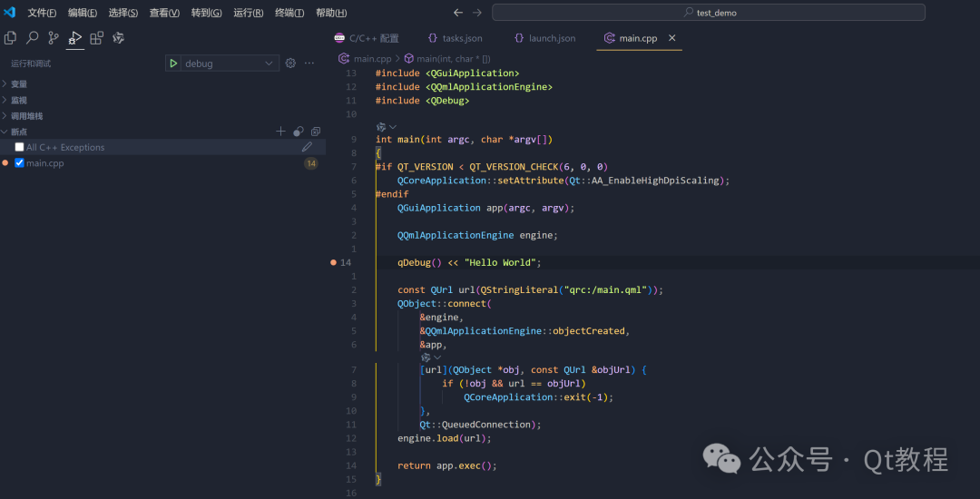Click the return app.exec() line

(446, 466)
